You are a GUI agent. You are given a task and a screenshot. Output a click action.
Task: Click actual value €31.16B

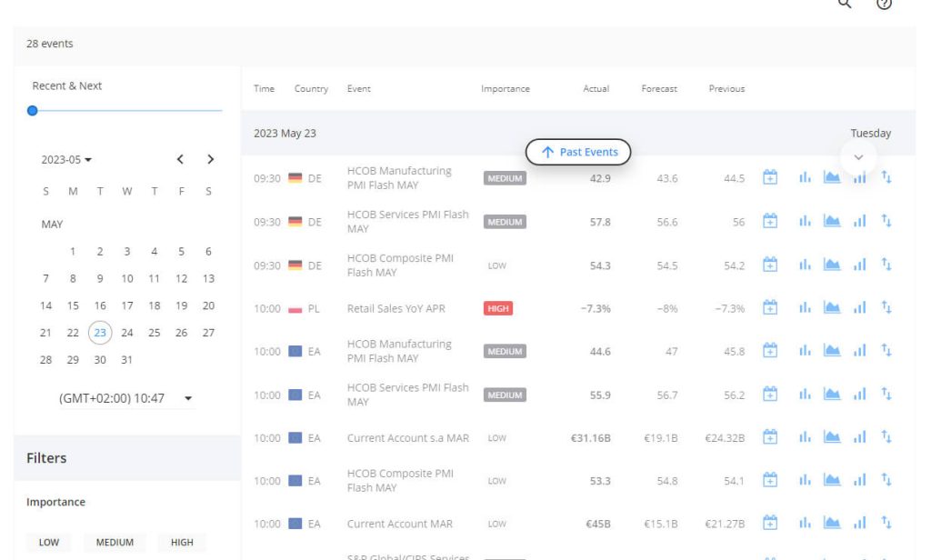pyautogui.click(x=591, y=438)
